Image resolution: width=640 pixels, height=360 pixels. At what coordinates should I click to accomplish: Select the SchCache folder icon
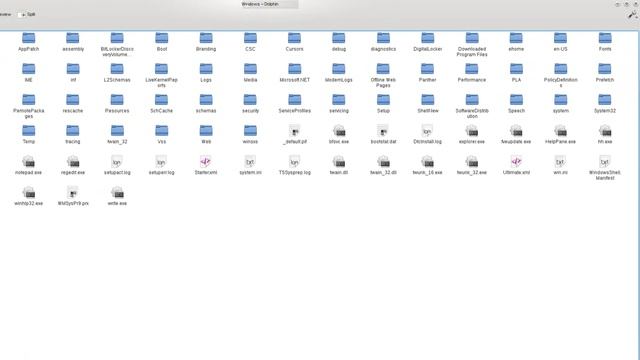(x=162, y=100)
